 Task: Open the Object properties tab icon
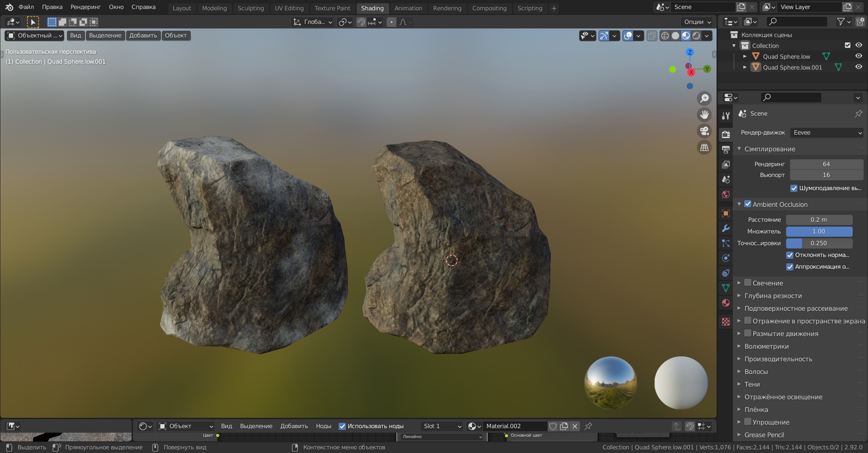(726, 213)
